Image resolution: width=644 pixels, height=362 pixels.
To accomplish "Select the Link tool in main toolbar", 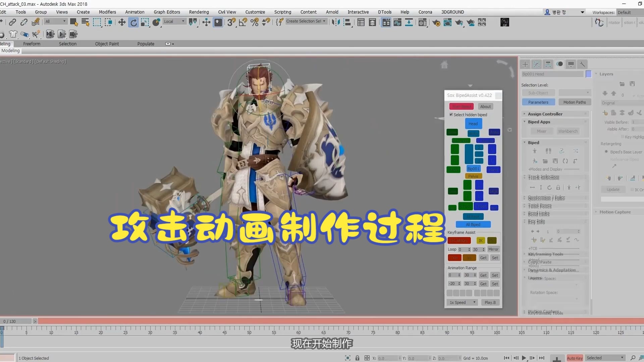I will coord(12,22).
